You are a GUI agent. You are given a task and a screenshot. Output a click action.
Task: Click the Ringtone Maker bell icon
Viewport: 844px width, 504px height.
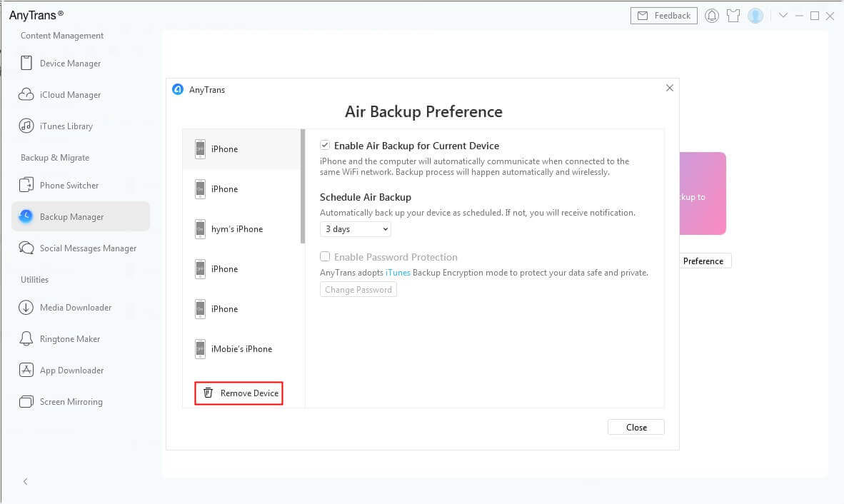pyautogui.click(x=26, y=339)
